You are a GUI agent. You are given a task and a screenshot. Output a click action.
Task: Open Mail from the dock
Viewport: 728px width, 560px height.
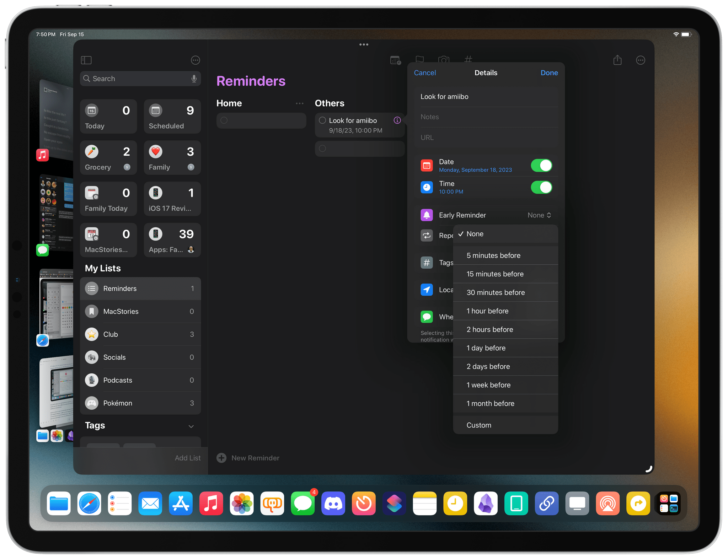150,503
